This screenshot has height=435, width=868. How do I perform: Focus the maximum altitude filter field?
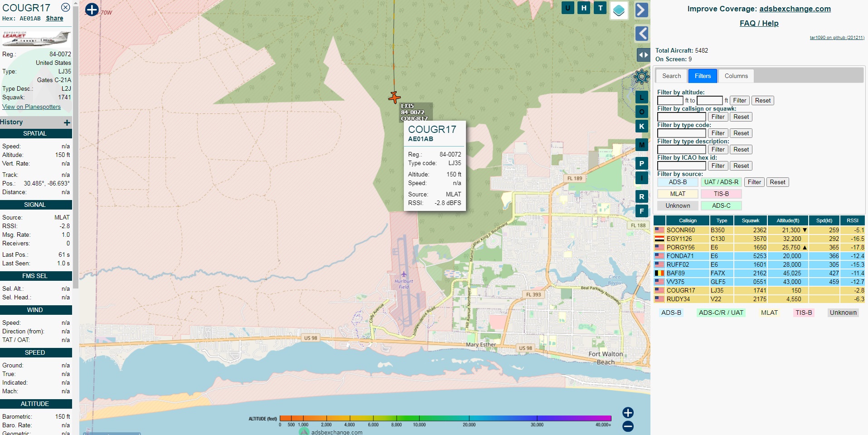[709, 101]
